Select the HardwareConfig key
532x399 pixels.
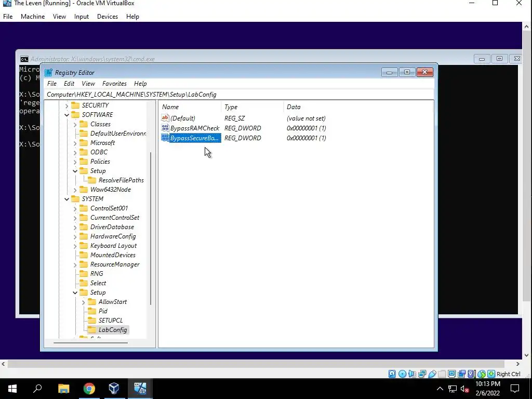pos(113,236)
